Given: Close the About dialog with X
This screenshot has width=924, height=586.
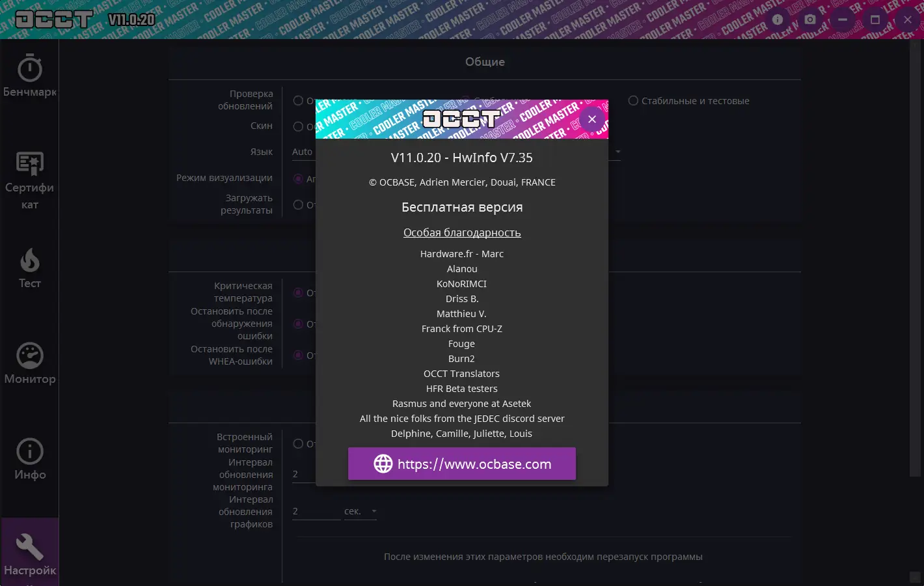Looking at the screenshot, I should [x=592, y=119].
